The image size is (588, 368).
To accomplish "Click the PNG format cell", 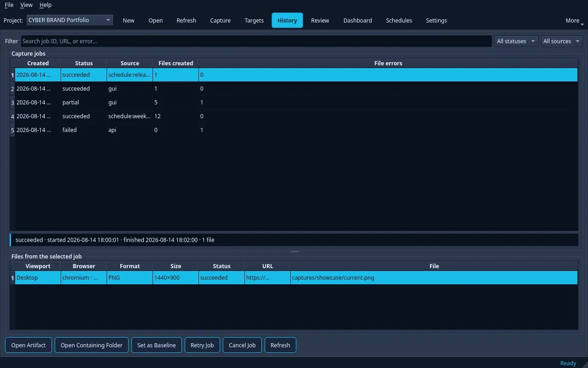I will [130, 277].
